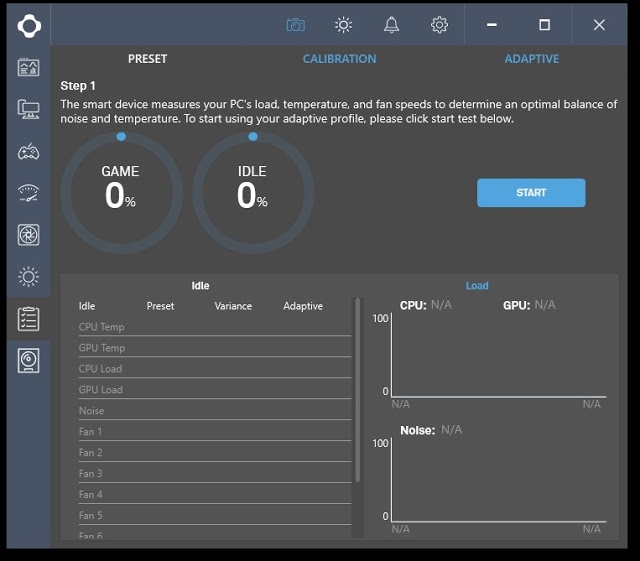Select the Fan 5 row
The height and width of the screenshot is (561, 640).
[x=215, y=516]
